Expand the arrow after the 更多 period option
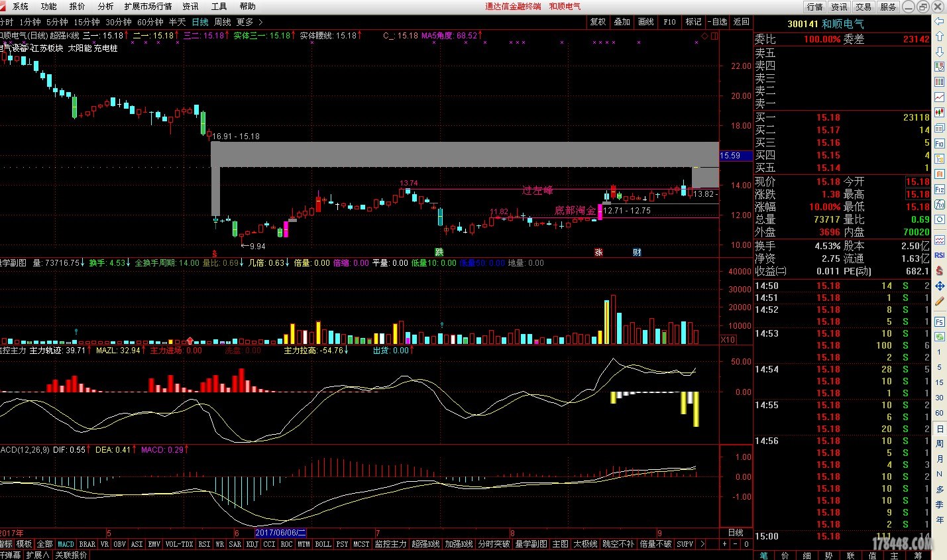The width and height of the screenshot is (947, 560). [x=260, y=22]
